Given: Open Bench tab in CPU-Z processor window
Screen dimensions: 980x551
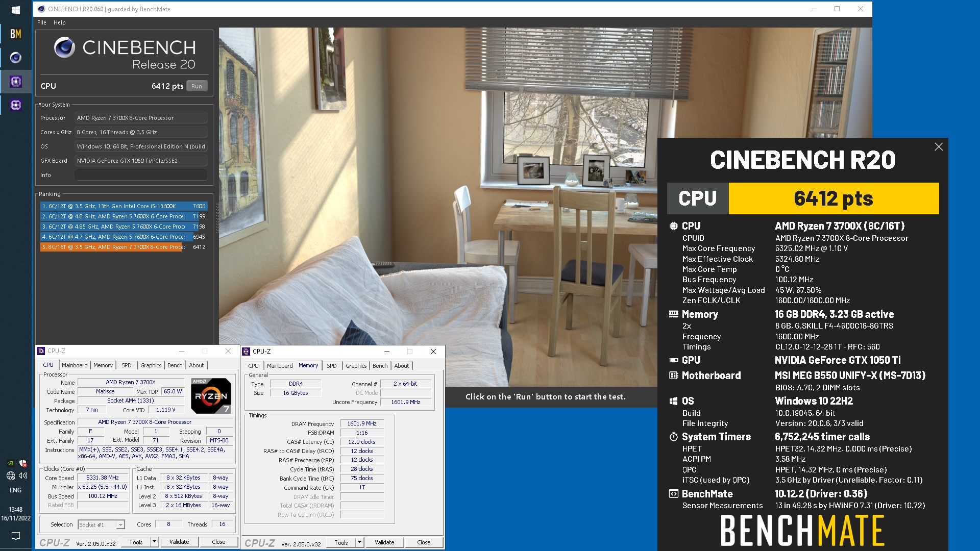Looking at the screenshot, I should pos(175,365).
